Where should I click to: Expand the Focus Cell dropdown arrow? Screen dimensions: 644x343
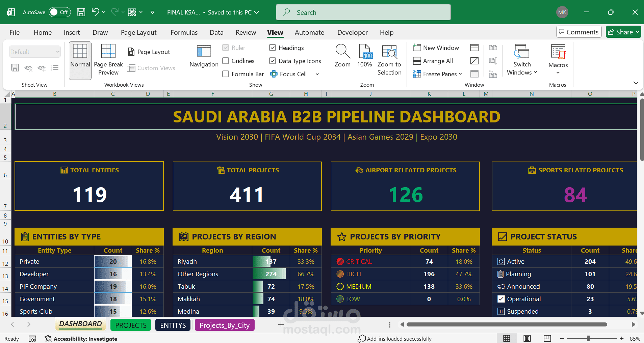coord(317,74)
